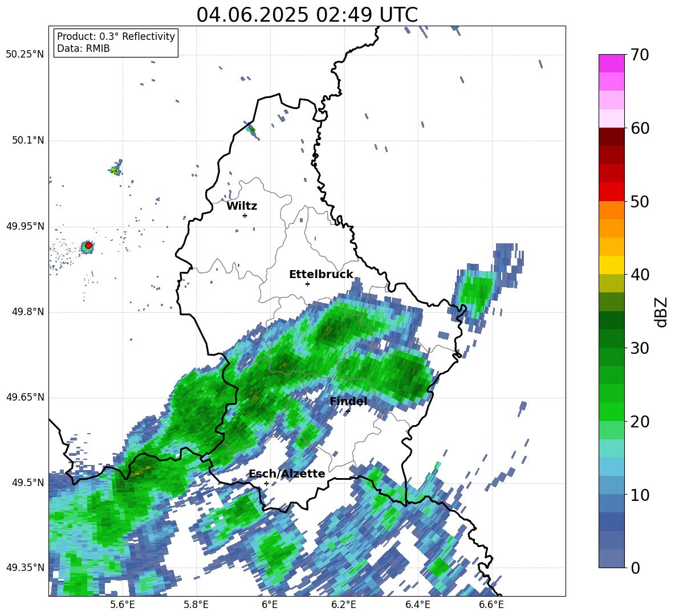This screenshot has height=616, width=675.
Task: Click the magenta 70 dBZ colorbar swatch
Action: [x=611, y=63]
